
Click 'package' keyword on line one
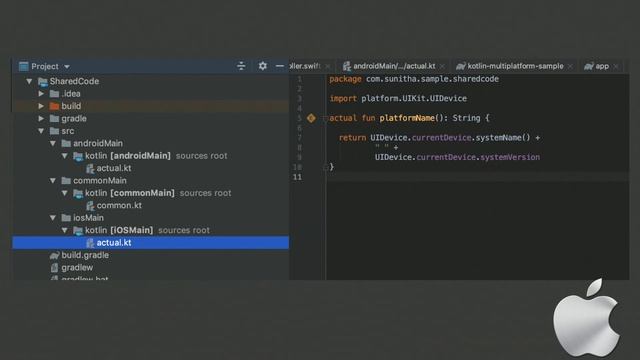[345, 79]
